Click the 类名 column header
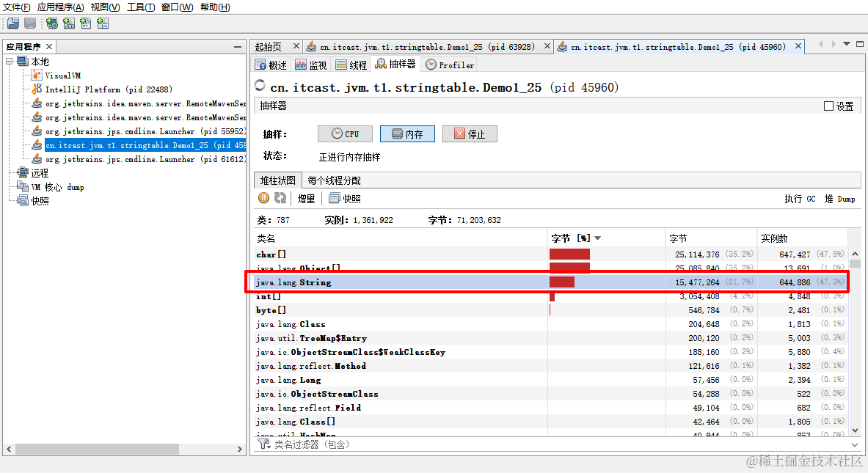The image size is (868, 473). click(x=400, y=238)
